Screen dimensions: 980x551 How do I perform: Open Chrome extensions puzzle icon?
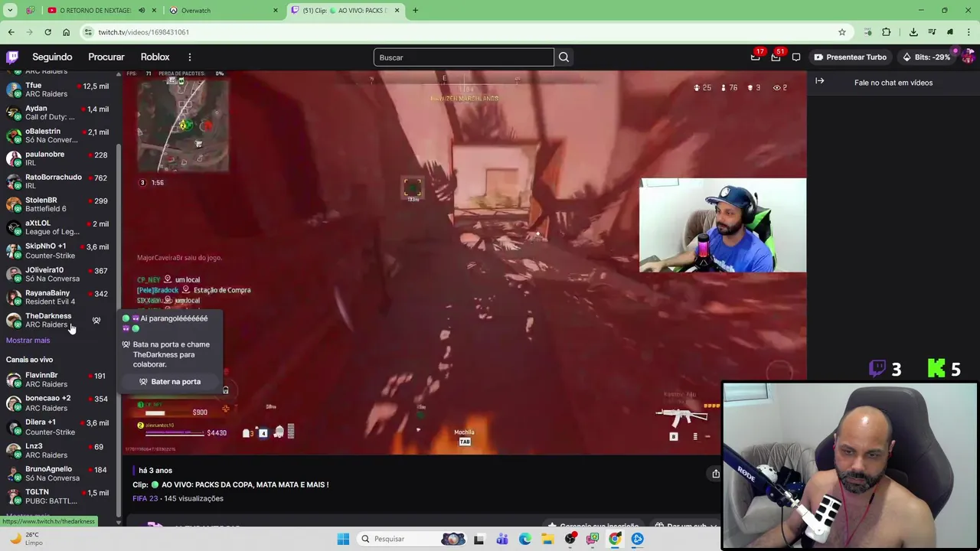(887, 32)
